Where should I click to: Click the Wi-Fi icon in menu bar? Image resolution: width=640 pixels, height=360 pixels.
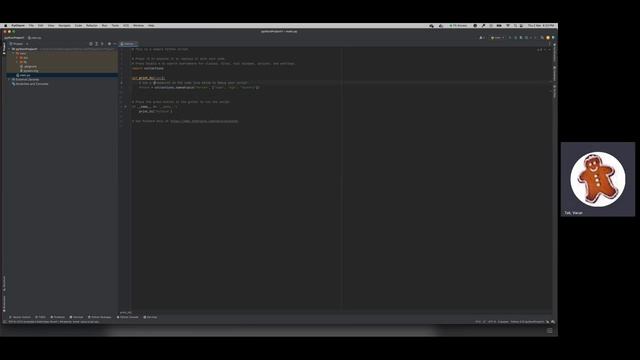pyautogui.click(x=508, y=25)
